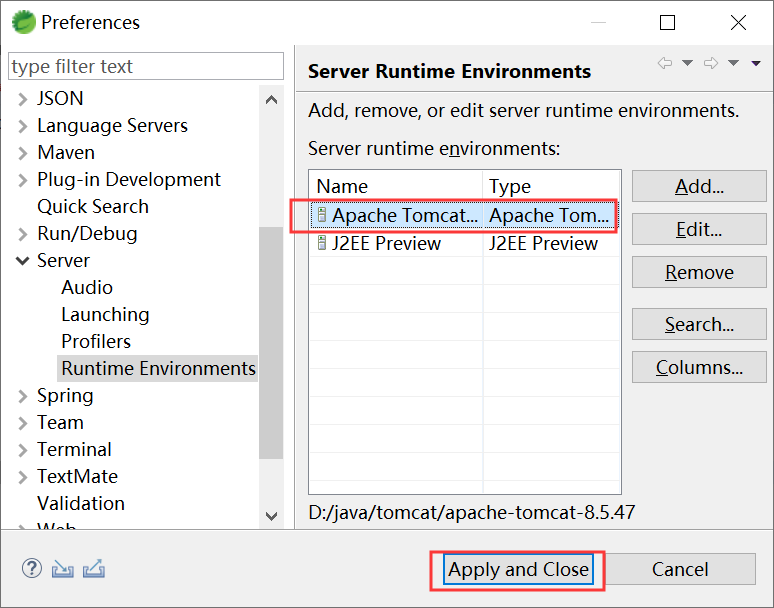
Task: Click the import preferences icon
Action: [x=63, y=569]
